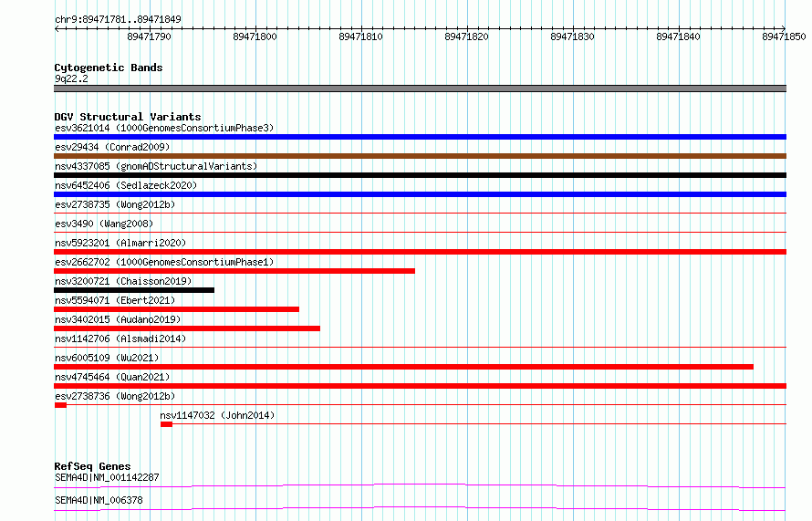Image resolution: width=812 pixels, height=521 pixels.
Task: Open nsv5594071 (Ebert2021) label
Action: coord(115,300)
